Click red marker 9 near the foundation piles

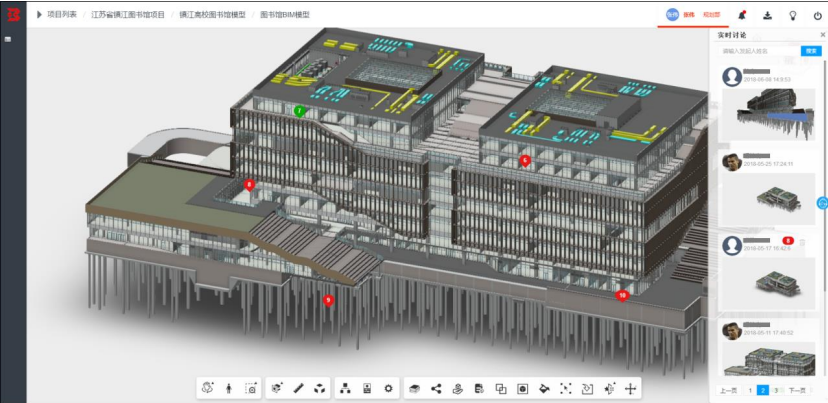click(x=328, y=300)
